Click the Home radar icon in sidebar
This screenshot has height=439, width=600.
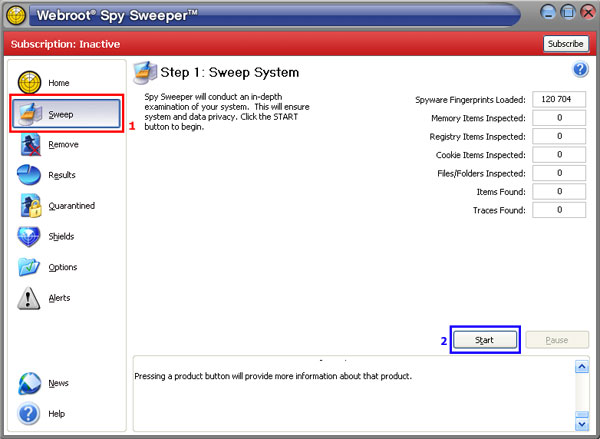pyautogui.click(x=29, y=82)
